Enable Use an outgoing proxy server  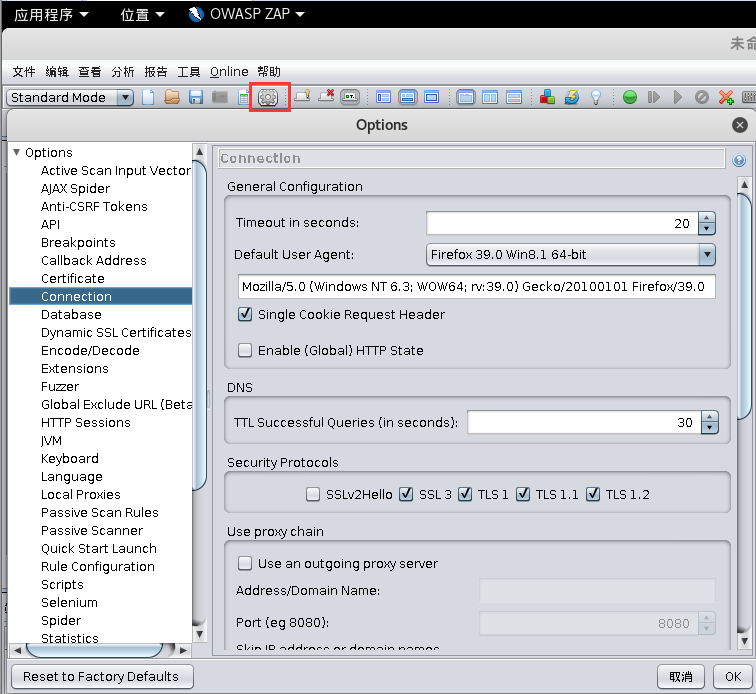pos(245,563)
